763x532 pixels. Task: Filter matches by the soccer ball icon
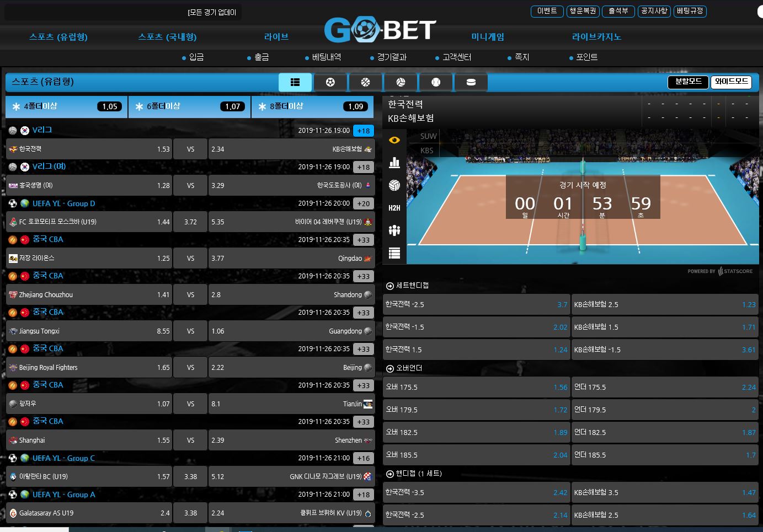330,82
